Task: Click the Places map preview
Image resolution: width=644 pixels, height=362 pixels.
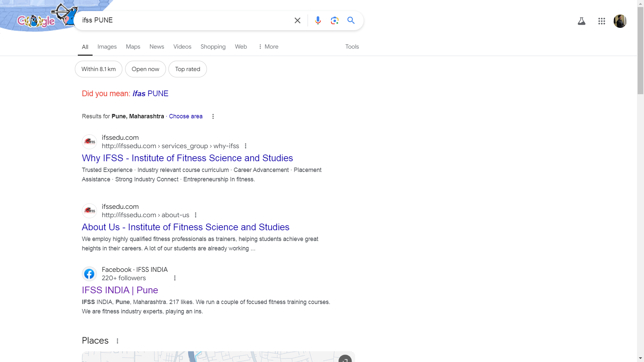Action: coord(218,357)
